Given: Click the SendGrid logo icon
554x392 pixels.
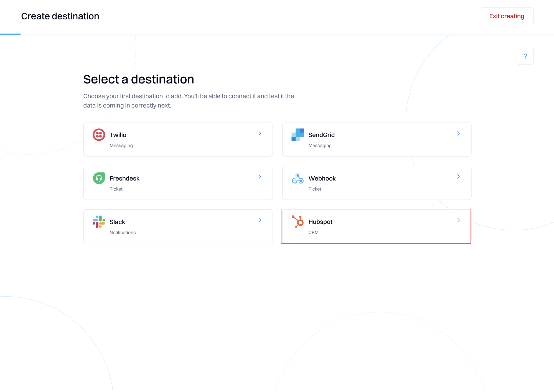Looking at the screenshot, I should pyautogui.click(x=298, y=135).
